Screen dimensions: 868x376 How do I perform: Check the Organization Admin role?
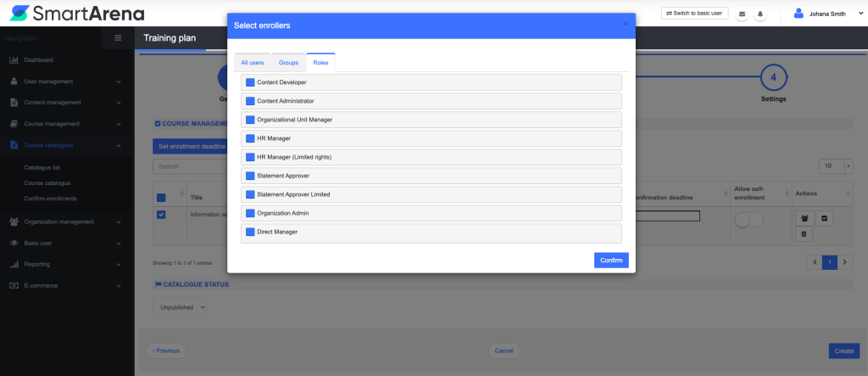tap(250, 213)
